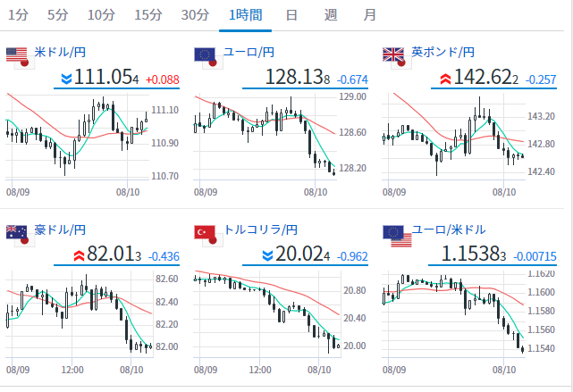Select the 週 weekly tab
The height and width of the screenshot is (392, 573).
pyautogui.click(x=331, y=15)
